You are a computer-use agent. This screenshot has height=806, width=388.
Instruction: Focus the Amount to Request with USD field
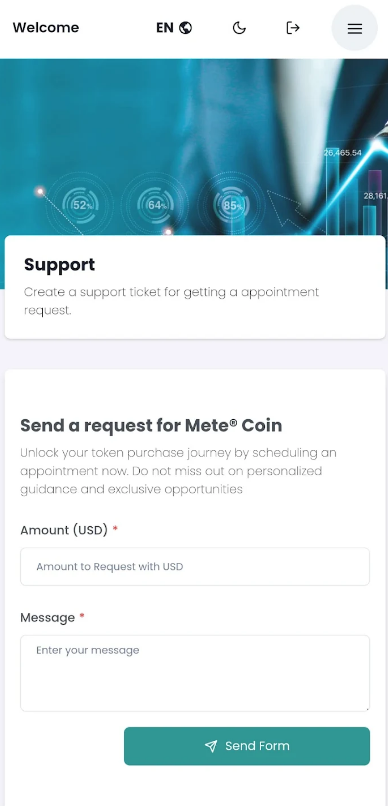(x=195, y=566)
